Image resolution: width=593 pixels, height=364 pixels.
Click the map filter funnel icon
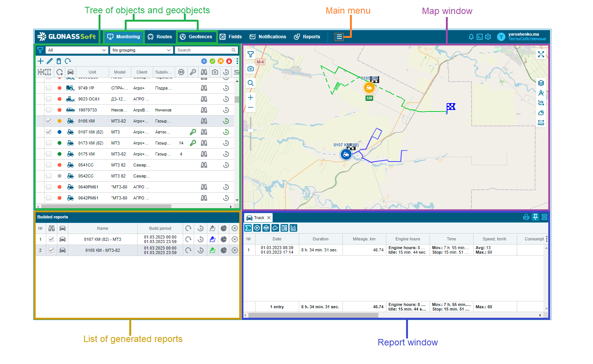pyautogui.click(x=251, y=55)
